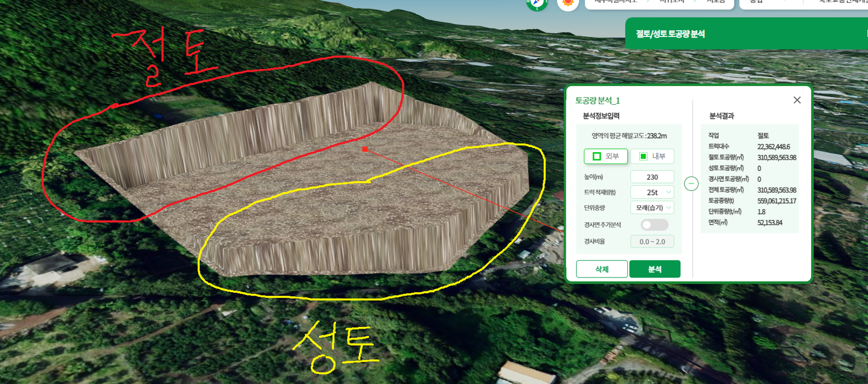Open the sun lighting icon button
This screenshot has width=868, height=384.
click(x=568, y=2)
